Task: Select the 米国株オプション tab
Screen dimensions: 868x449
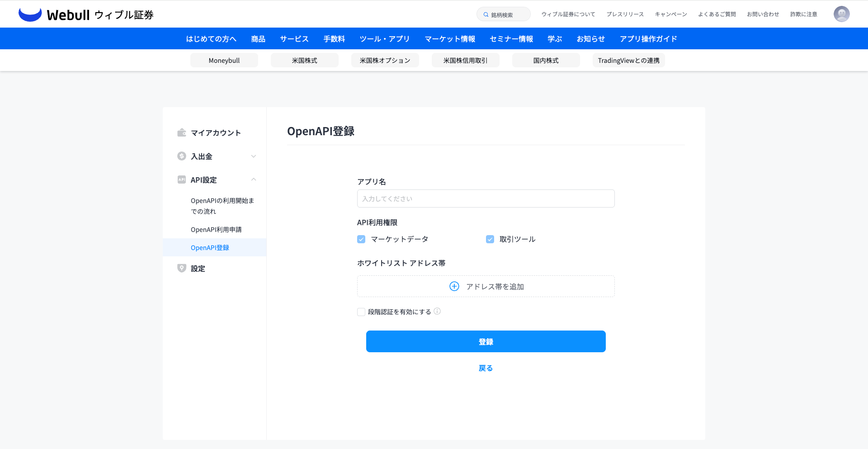Action: 385,60
